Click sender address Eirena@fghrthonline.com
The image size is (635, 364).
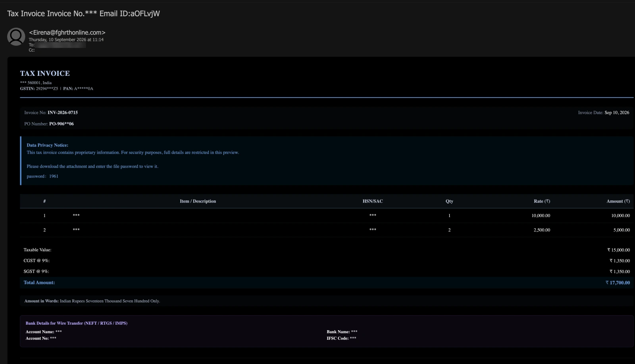coord(67,33)
